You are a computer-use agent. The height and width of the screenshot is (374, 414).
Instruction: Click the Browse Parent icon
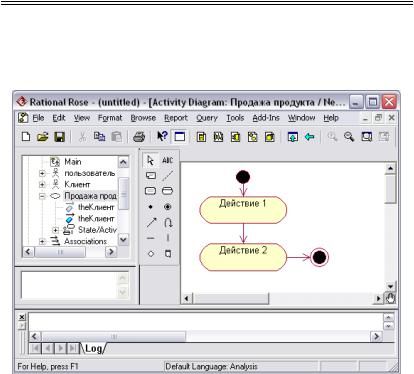click(293, 137)
